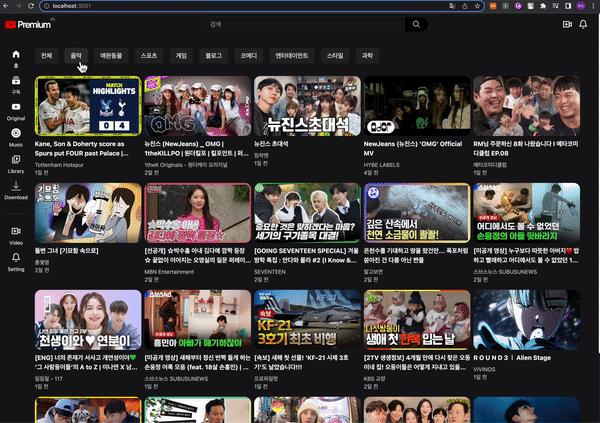The width and height of the screenshot is (600, 423).
Task: Open the browser extensions puzzle icon
Action: click(543, 6)
